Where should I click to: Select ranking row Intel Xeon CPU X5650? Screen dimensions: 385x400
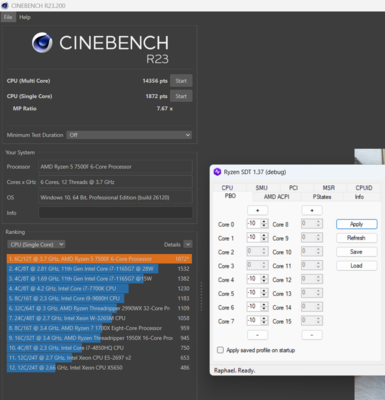(x=99, y=368)
